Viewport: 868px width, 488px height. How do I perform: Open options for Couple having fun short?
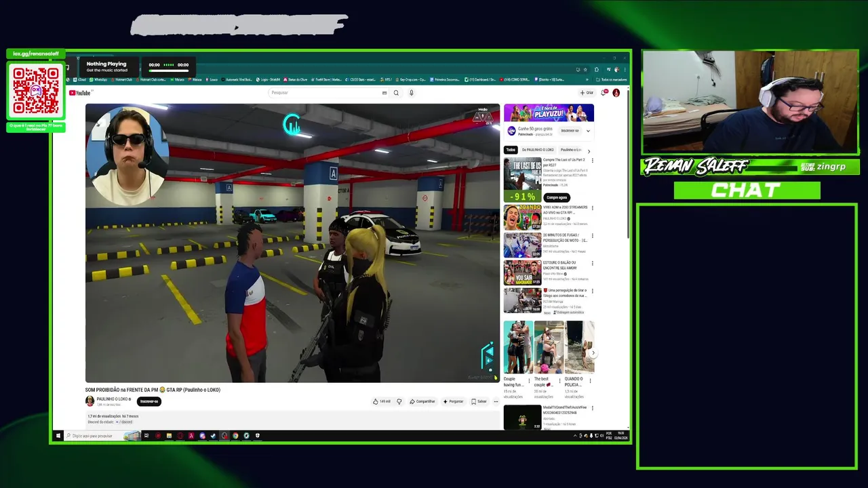[x=530, y=380]
